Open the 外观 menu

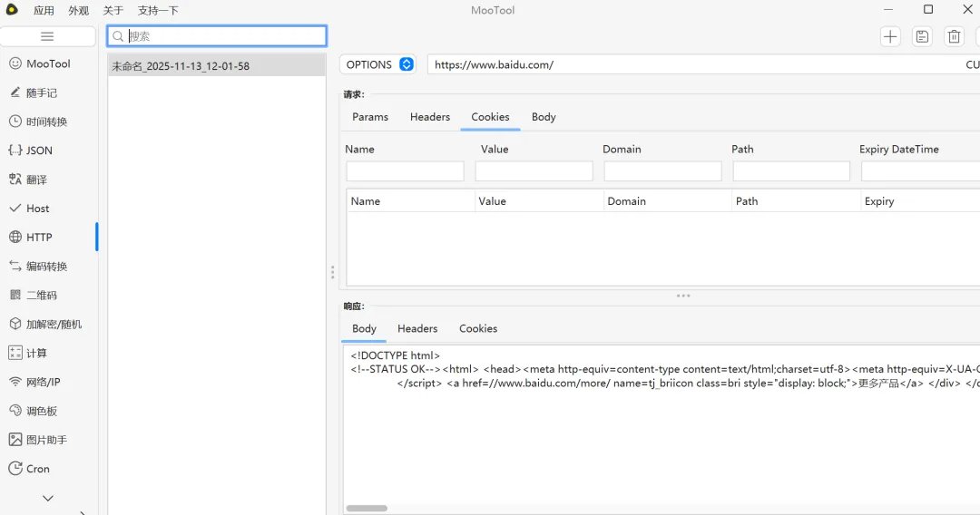78,10
